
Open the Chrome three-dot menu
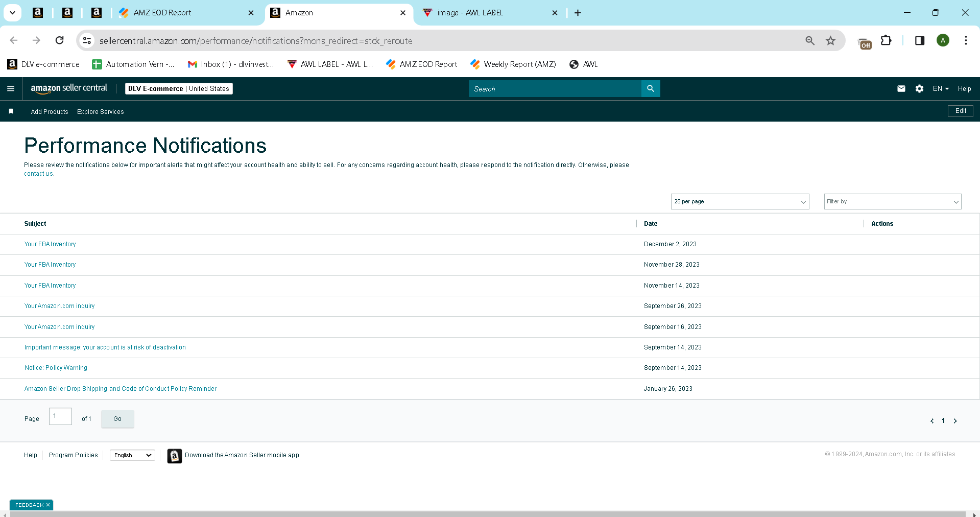coord(966,40)
